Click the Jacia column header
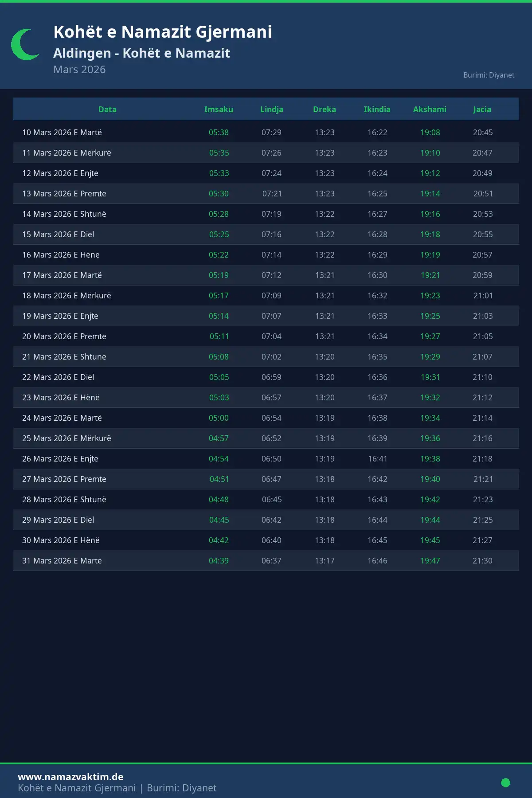The image size is (532, 798). [x=482, y=110]
